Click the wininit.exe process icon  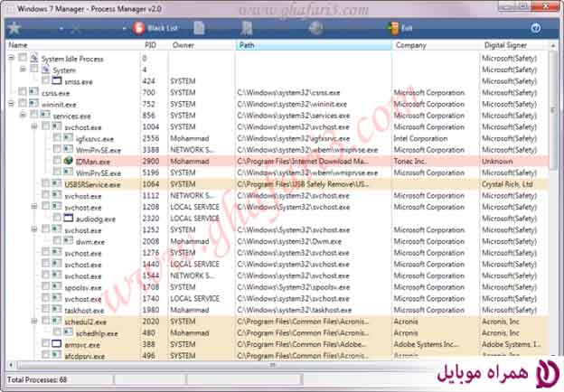point(33,103)
